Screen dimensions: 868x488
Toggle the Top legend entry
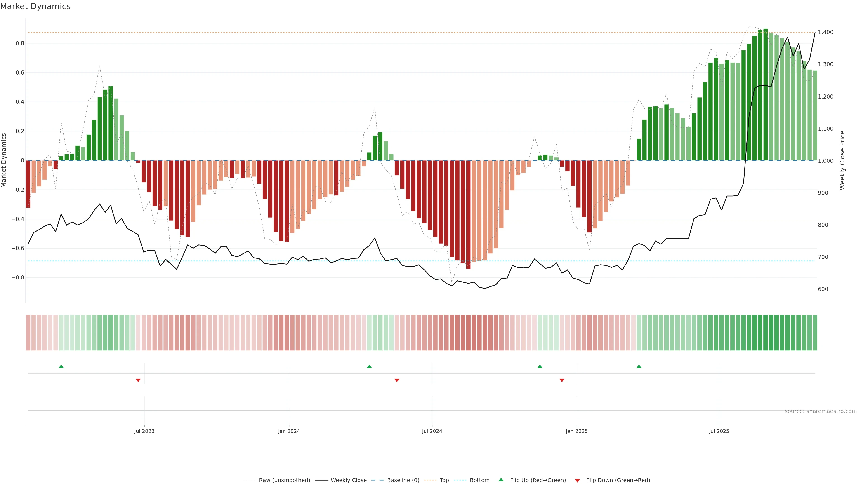(444, 480)
